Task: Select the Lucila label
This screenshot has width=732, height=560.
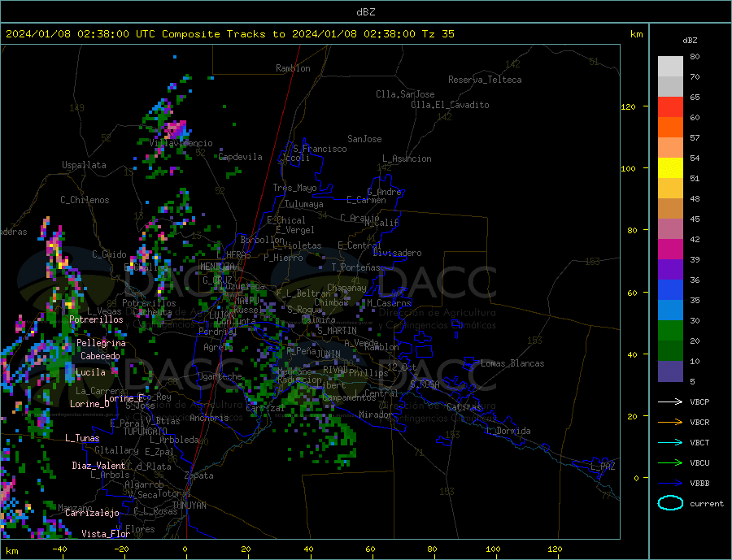Action: (x=90, y=372)
